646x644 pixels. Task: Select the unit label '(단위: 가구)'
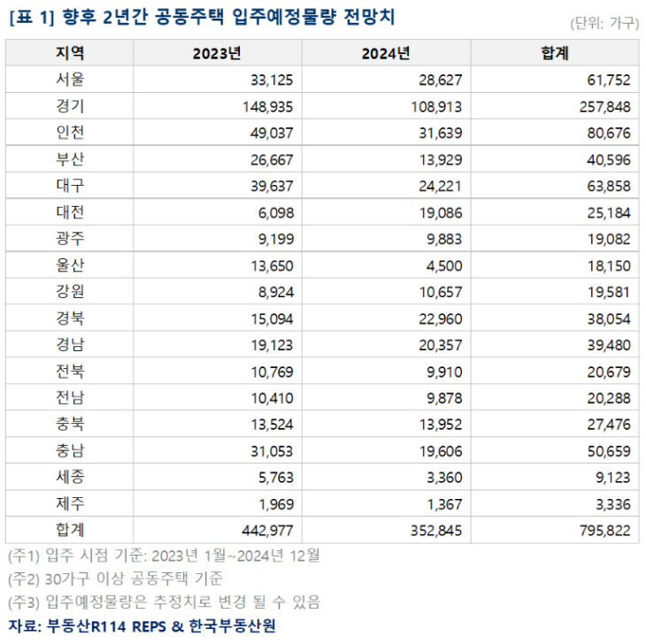coord(604,23)
